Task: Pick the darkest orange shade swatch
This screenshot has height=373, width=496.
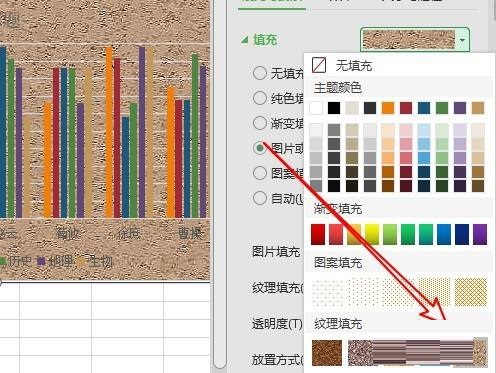Action: pos(388,186)
